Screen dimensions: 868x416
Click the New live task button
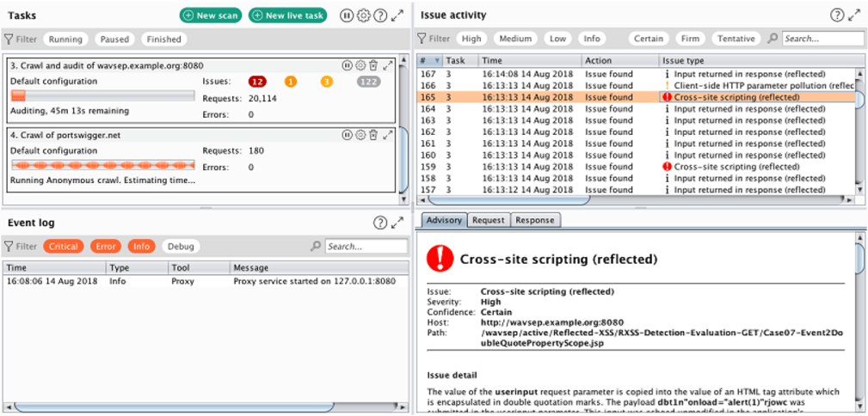287,15
